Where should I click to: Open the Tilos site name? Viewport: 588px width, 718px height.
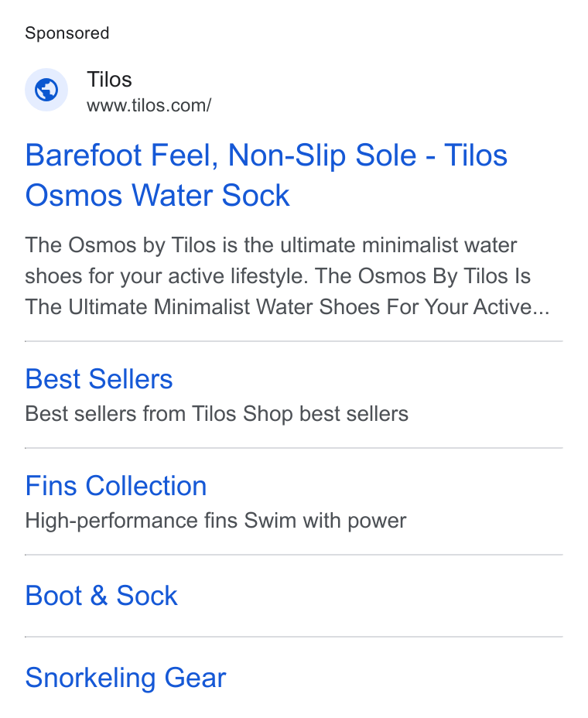click(x=109, y=80)
